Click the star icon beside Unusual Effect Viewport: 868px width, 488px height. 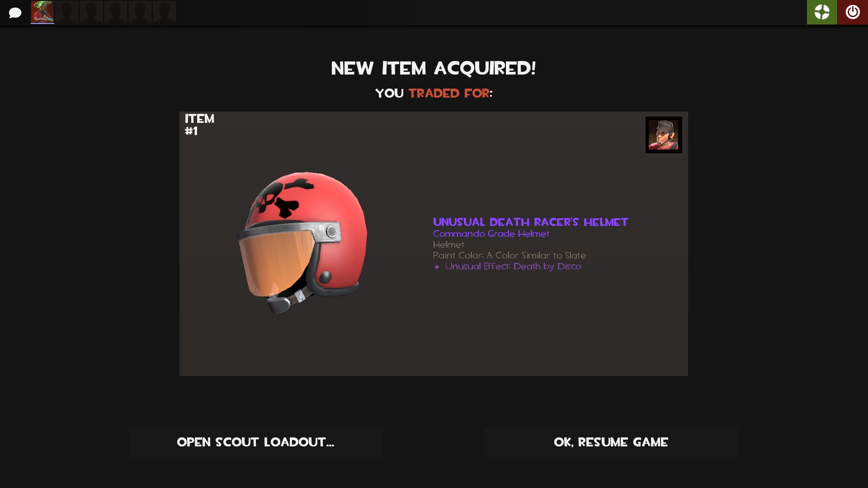tap(437, 267)
